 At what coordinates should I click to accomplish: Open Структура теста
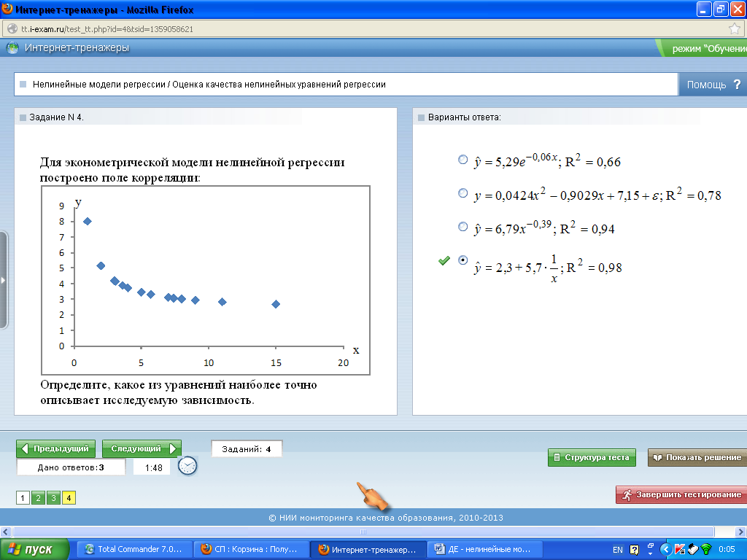[x=592, y=458]
